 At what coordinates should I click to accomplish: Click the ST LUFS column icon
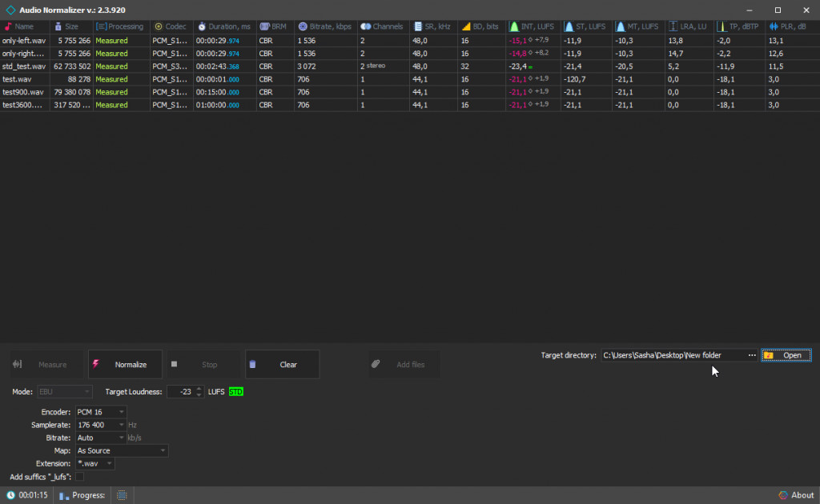tap(569, 26)
